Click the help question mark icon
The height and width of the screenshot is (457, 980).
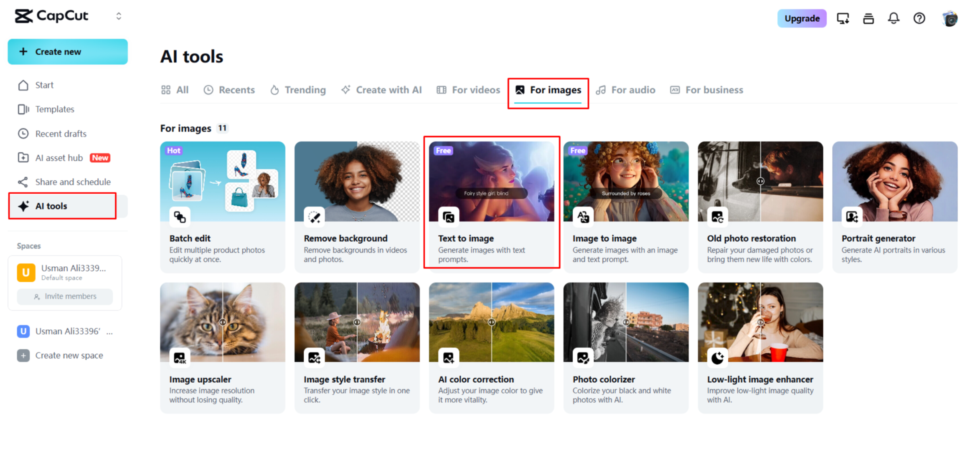(x=919, y=18)
